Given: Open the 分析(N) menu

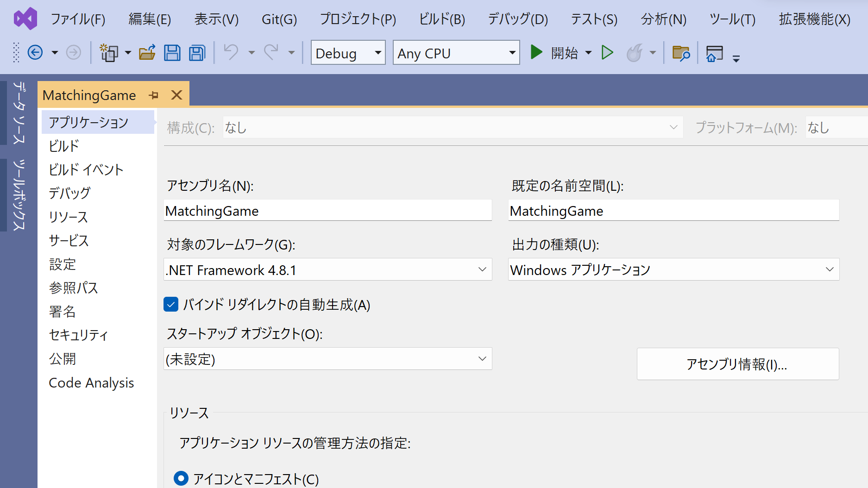Looking at the screenshot, I should 664,19.
